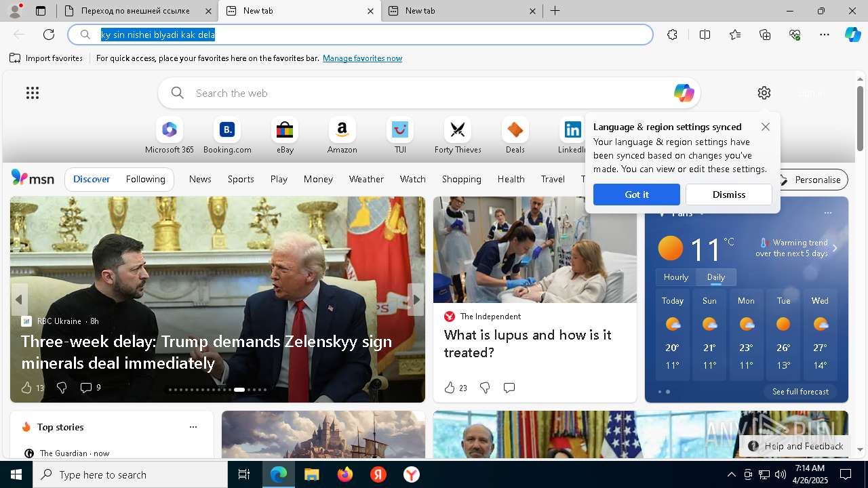Open the tab actions menu icon

click(41, 11)
